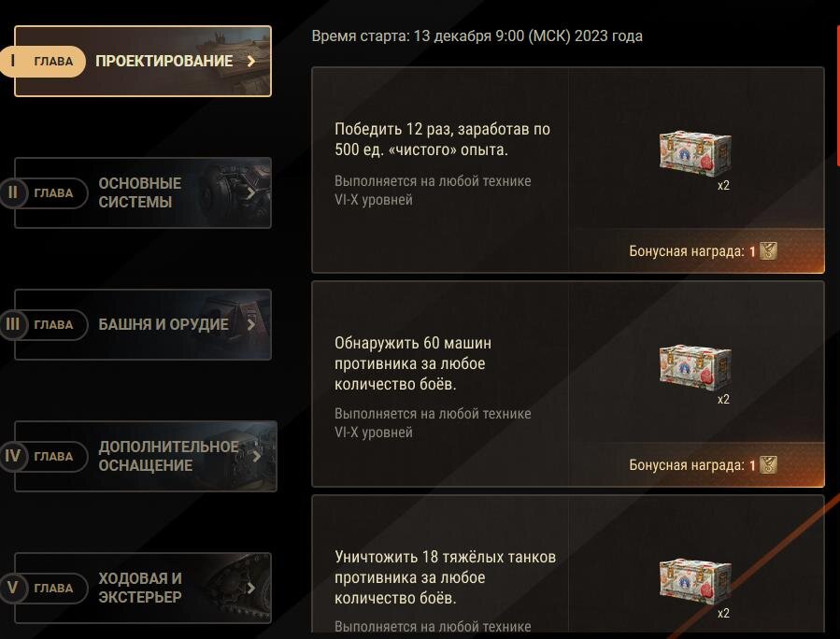This screenshot has height=639, width=840.
Task: Open the Башня и орудие chapter tab
Action: pyautogui.click(x=143, y=324)
